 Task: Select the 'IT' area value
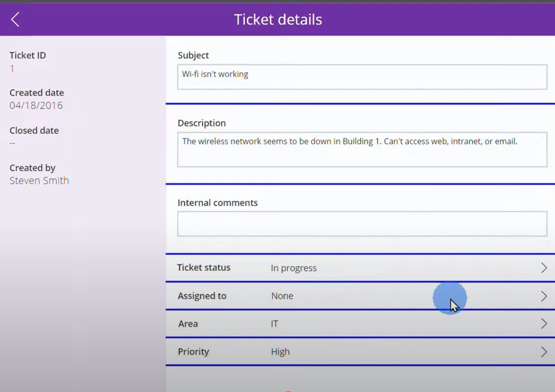click(x=274, y=324)
